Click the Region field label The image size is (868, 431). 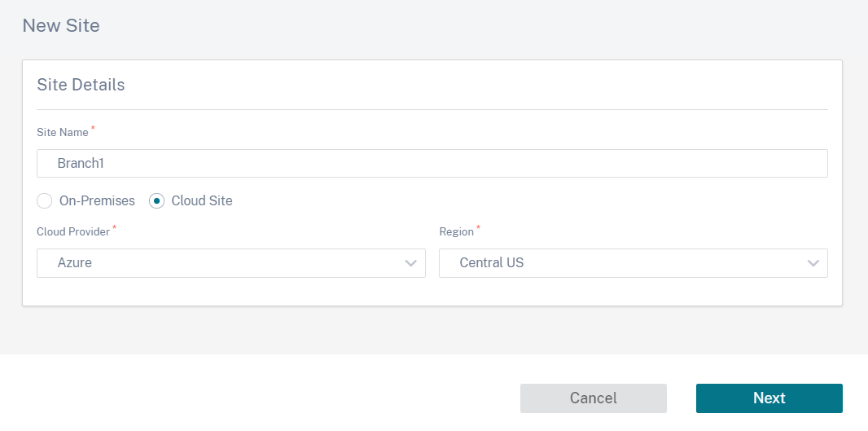click(x=457, y=232)
